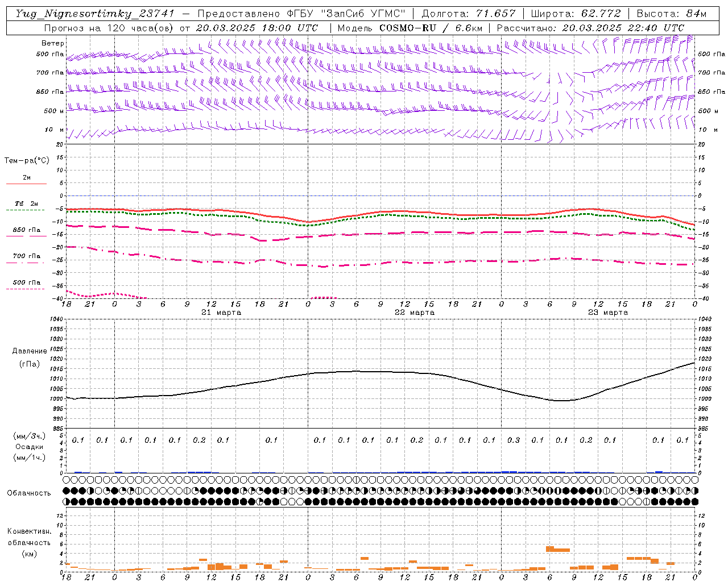728x582 pixels.
Task: Click the Осадки panel label
Action: tap(30, 447)
